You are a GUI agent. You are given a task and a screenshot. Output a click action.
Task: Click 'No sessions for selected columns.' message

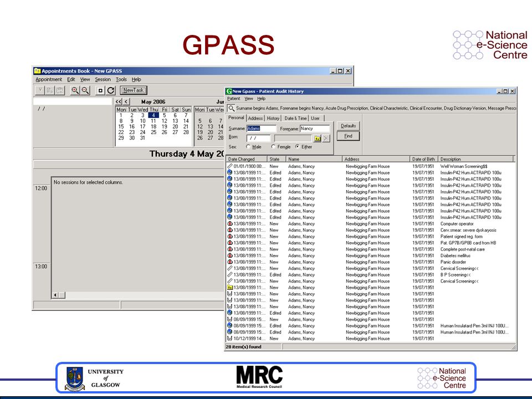(88, 182)
